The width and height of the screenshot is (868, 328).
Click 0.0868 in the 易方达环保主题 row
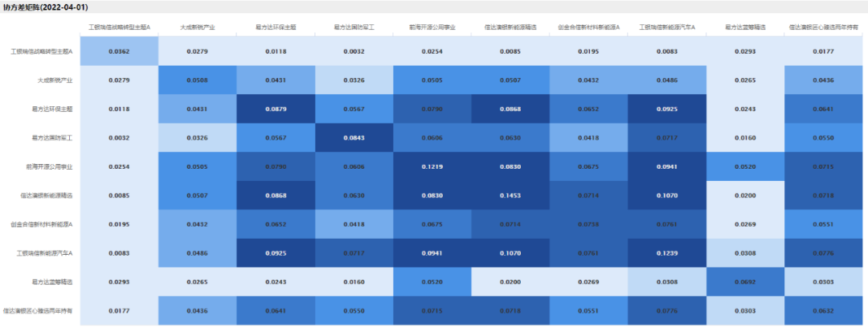510,109
